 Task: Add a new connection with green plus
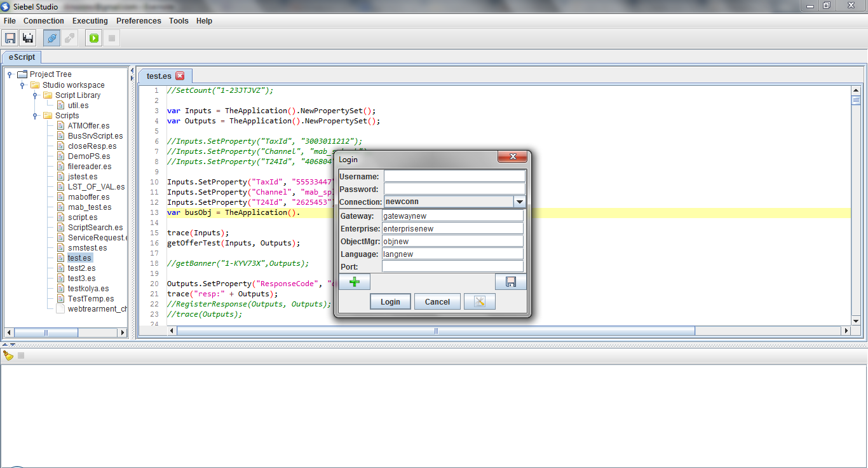point(355,282)
